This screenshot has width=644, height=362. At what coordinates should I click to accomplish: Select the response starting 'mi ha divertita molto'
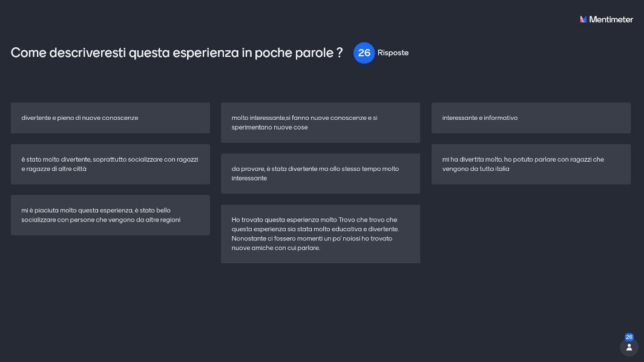[x=531, y=164]
